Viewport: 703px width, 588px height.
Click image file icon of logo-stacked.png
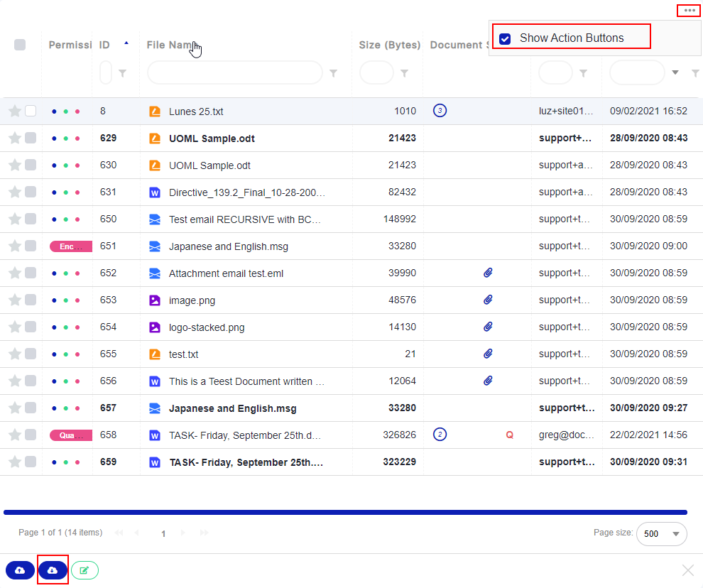pos(155,327)
